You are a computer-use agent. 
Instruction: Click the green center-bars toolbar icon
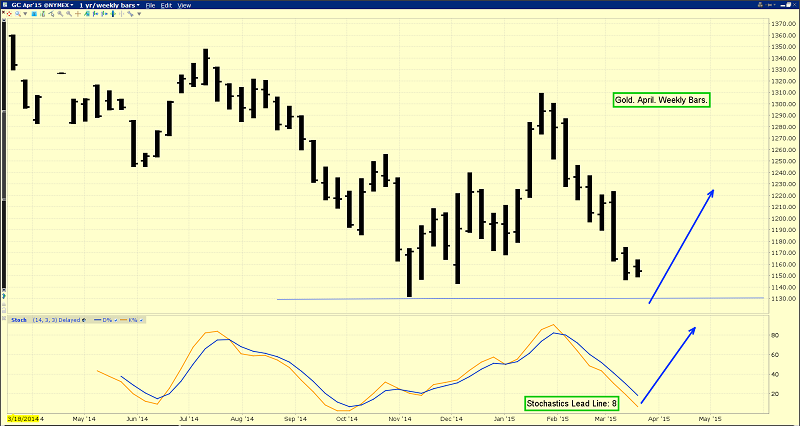click(x=113, y=14)
